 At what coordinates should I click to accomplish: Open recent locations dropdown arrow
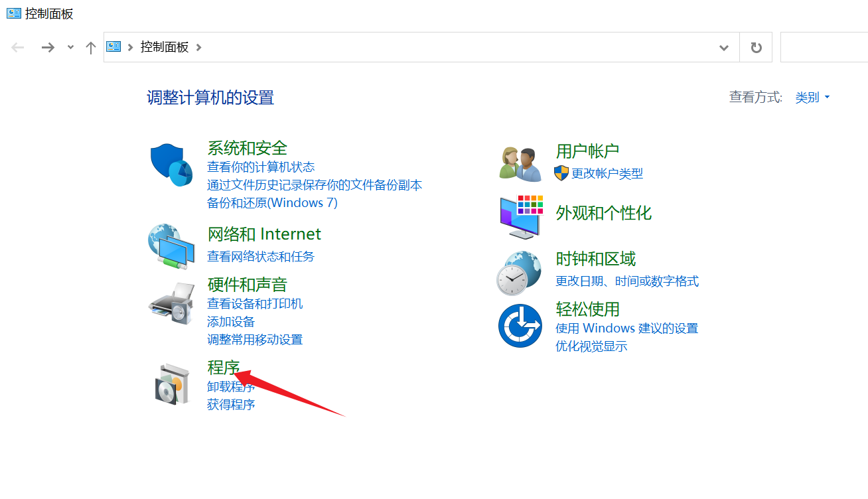pos(70,48)
